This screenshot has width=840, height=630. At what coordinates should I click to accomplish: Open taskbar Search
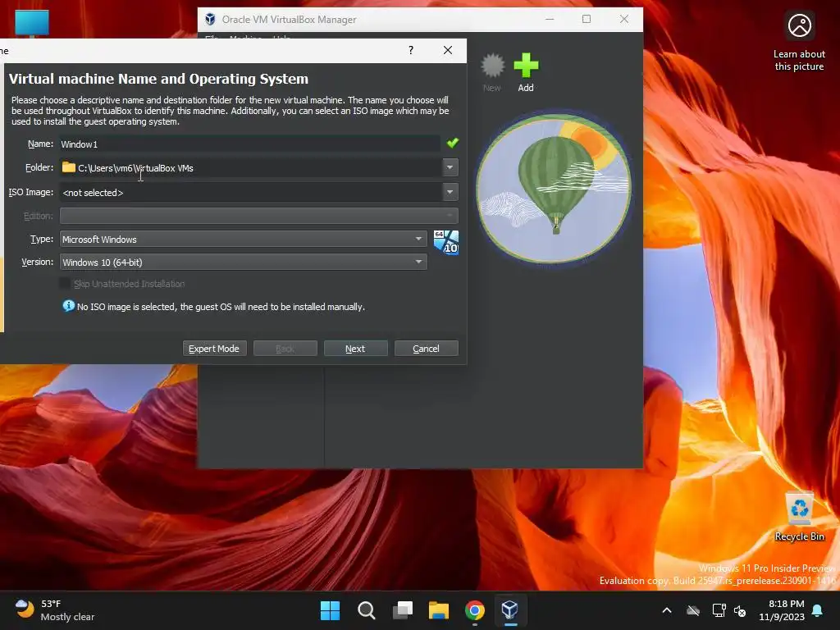[367, 610]
